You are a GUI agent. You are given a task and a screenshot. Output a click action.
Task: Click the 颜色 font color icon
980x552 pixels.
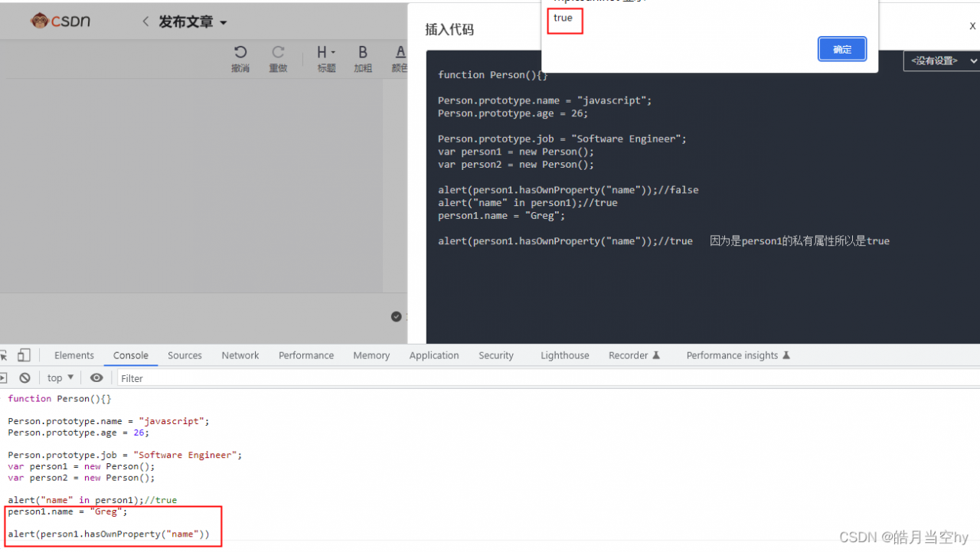400,58
